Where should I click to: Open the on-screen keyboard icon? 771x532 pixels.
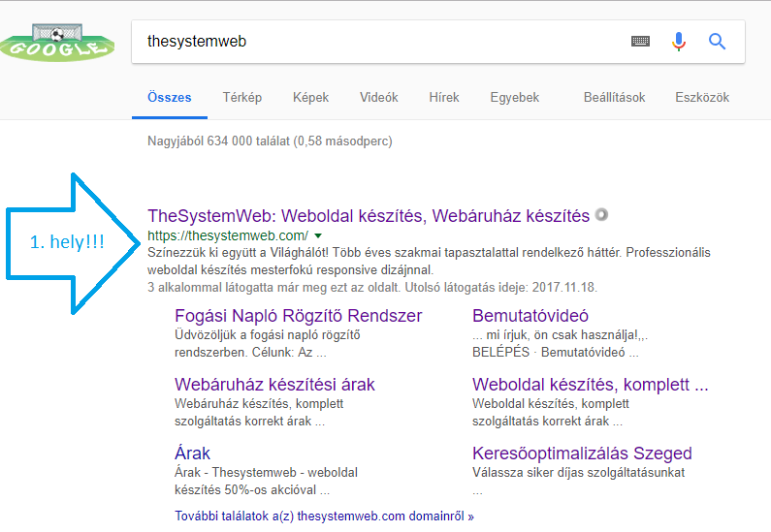pyautogui.click(x=640, y=42)
